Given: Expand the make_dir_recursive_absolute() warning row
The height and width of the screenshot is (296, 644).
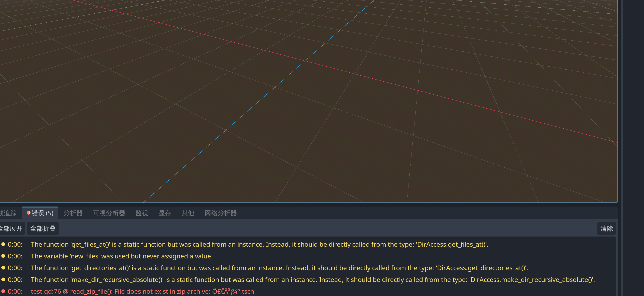Looking at the screenshot, I should pyautogui.click(x=313, y=279).
